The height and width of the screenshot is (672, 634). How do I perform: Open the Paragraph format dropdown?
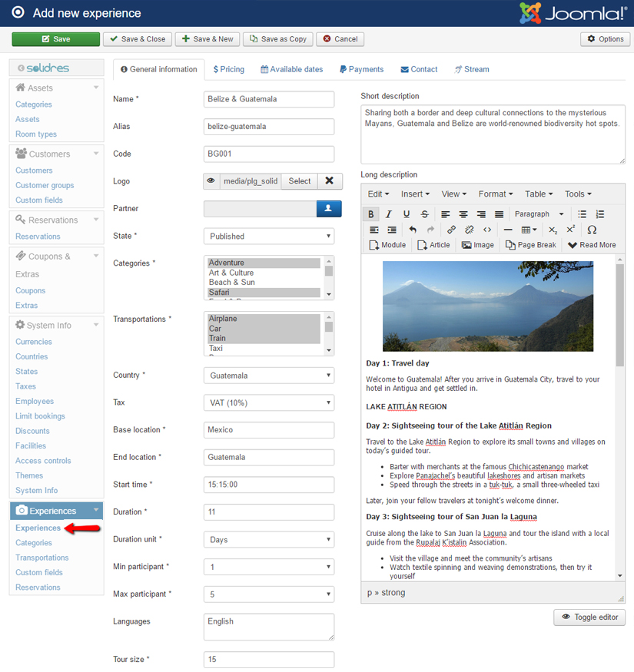coord(539,214)
